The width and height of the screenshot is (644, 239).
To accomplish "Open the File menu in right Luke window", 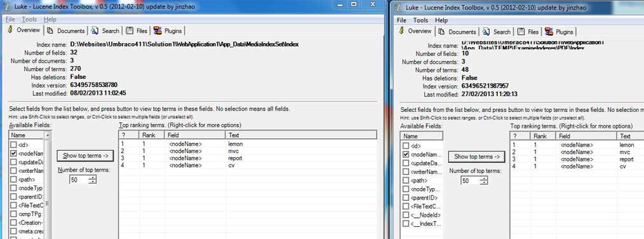I will point(401,20).
